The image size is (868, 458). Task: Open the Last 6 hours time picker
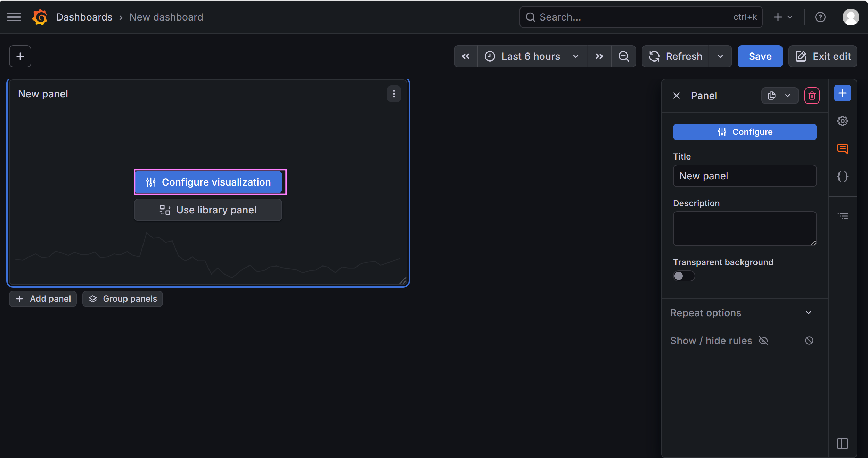(532, 56)
